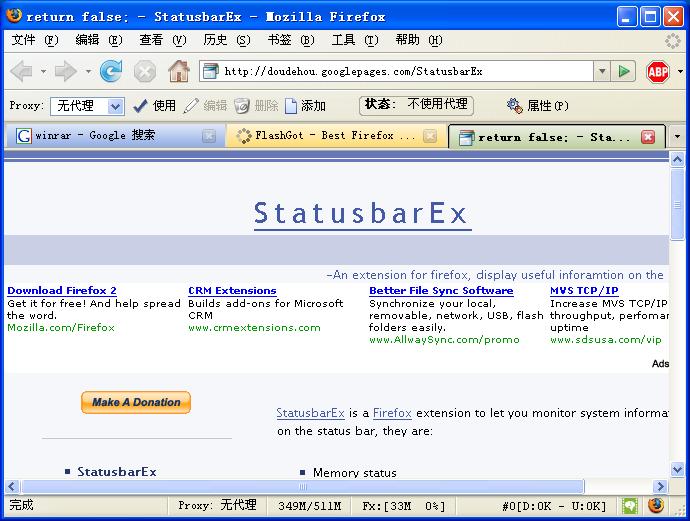Click the 状态: 不使用代理 status button

point(416,106)
